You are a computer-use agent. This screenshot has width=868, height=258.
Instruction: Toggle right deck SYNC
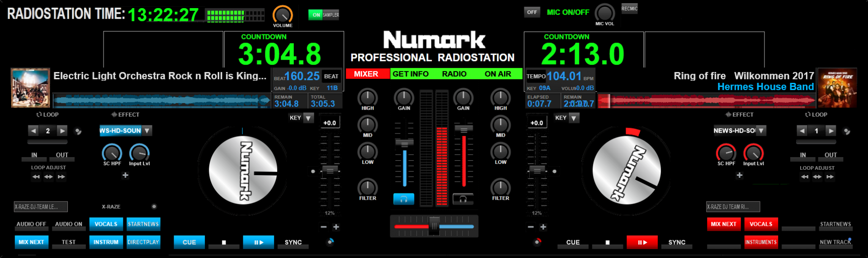tap(677, 243)
